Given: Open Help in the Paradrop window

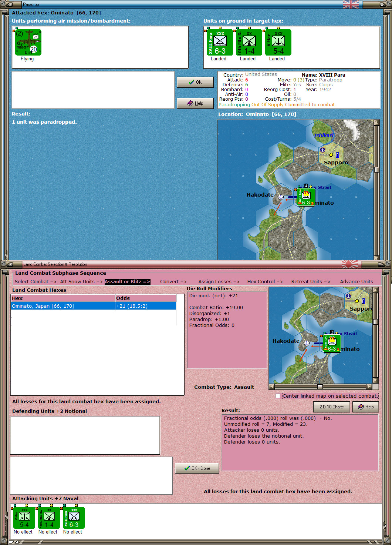Looking at the screenshot, I should (195, 103).
